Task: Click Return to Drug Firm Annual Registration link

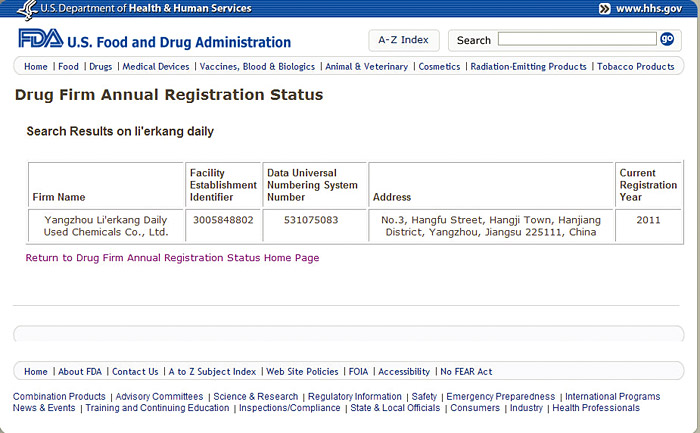Action: (x=172, y=258)
